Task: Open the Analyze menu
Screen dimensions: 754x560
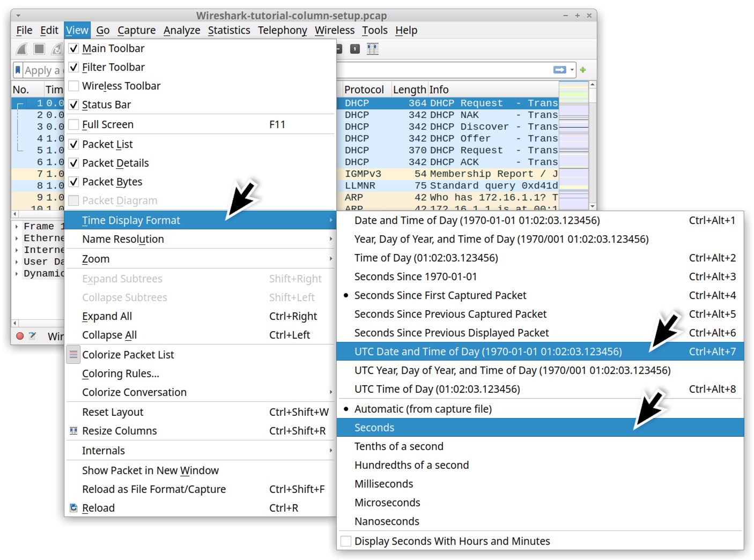Action: coord(182,31)
